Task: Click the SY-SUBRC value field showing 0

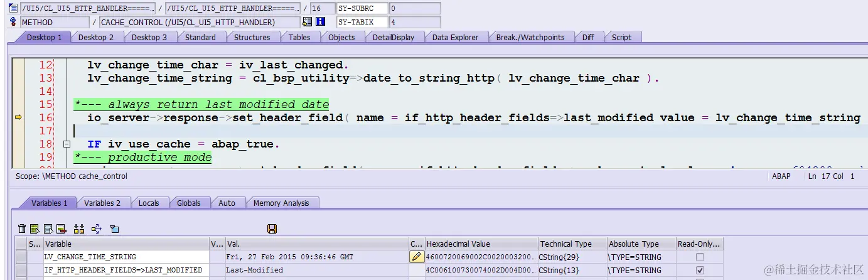Action: tap(414, 9)
